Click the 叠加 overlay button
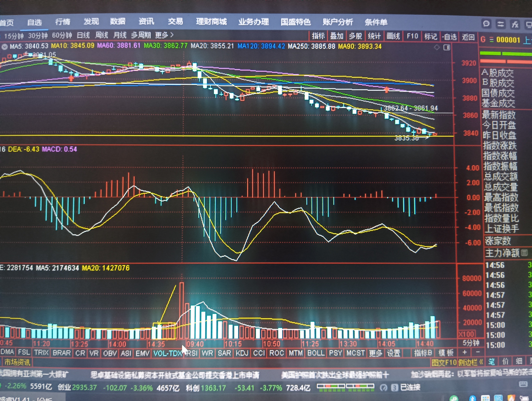This screenshot has height=401, width=532. coord(336,36)
